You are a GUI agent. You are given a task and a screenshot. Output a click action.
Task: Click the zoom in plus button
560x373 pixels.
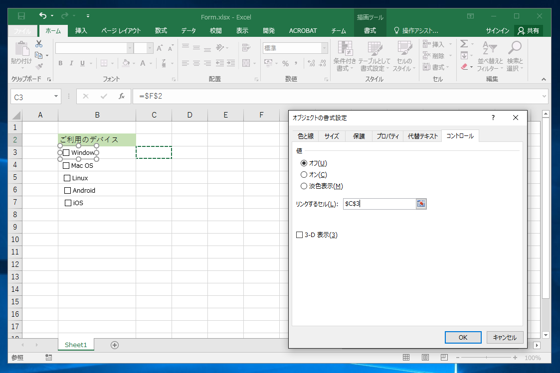point(515,357)
